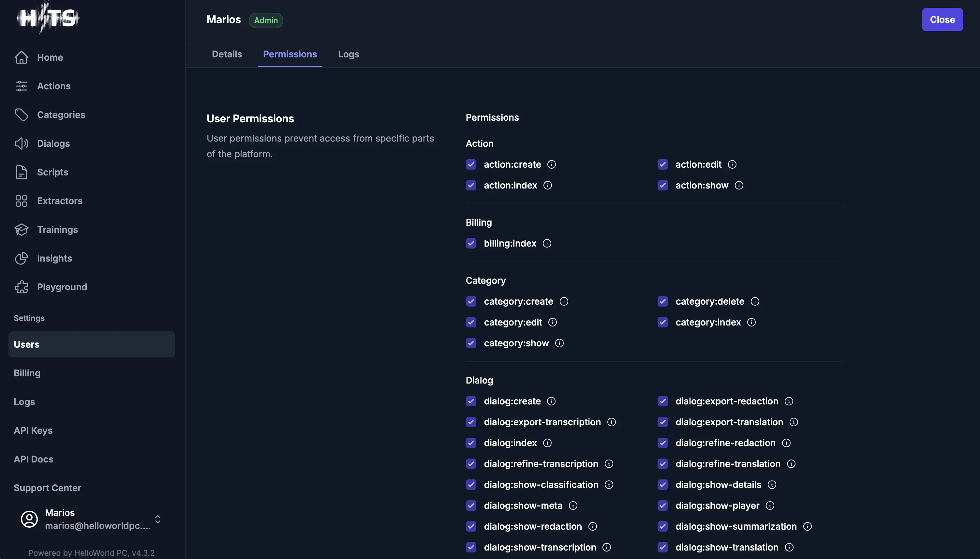
Task: Click info icon next to action:index
Action: click(548, 186)
